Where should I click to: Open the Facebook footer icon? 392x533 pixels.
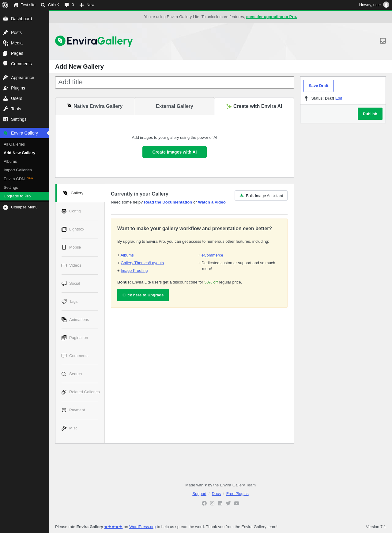pos(204,503)
